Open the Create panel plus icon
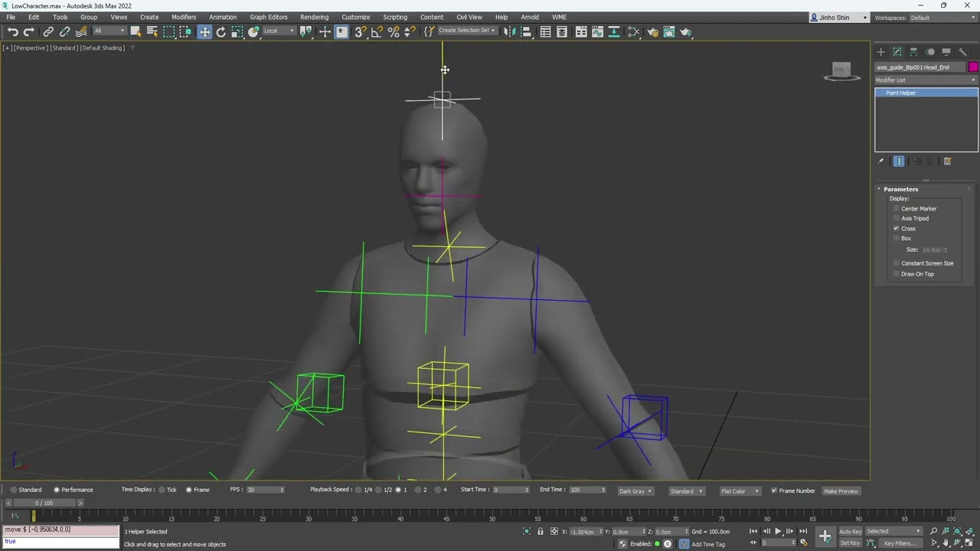This screenshot has width=980, height=551. (x=880, y=52)
